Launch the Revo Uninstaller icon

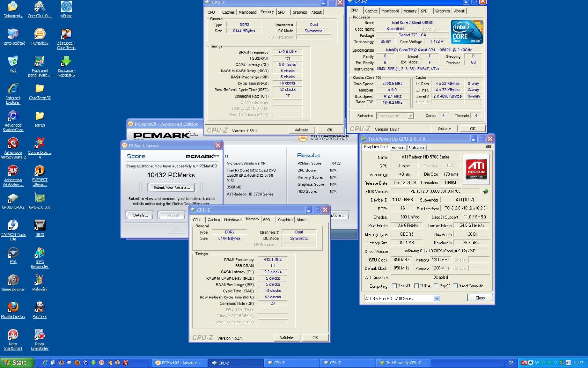click(40, 339)
